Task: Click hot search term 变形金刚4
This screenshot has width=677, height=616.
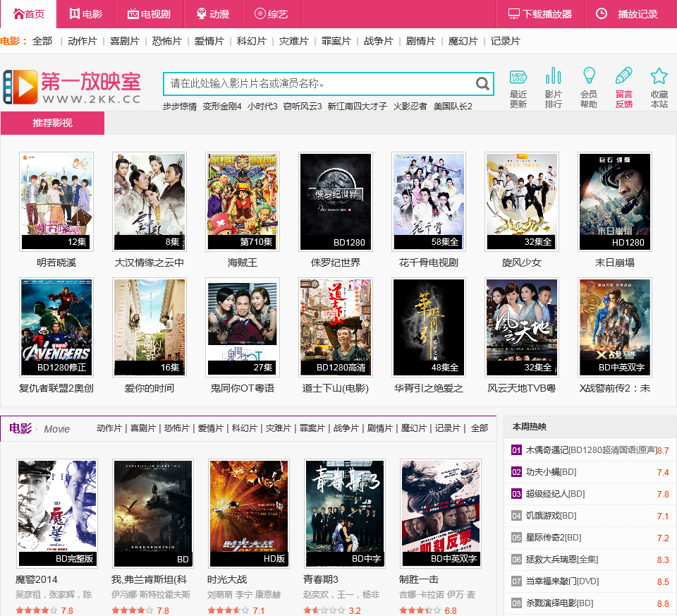Action: click(222, 107)
